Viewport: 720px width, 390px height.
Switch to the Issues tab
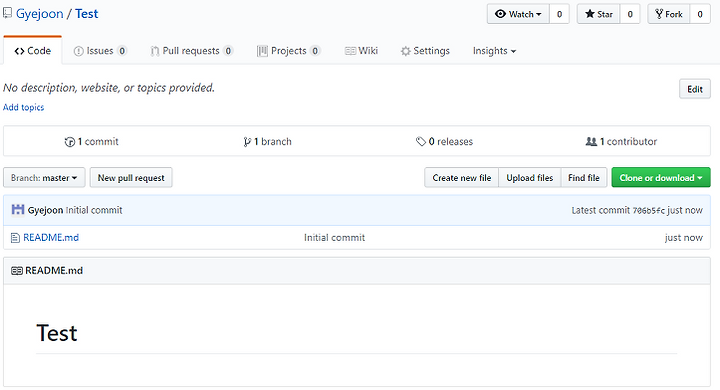[100, 51]
